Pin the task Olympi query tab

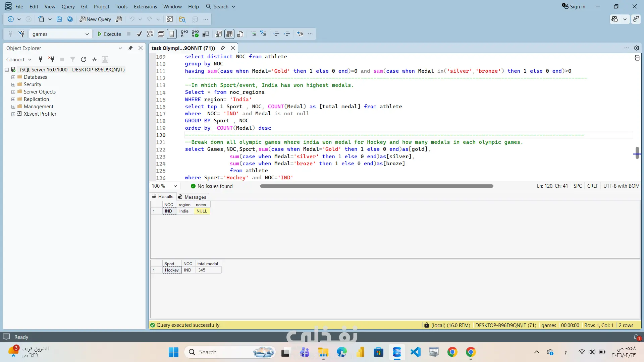pos(223,48)
